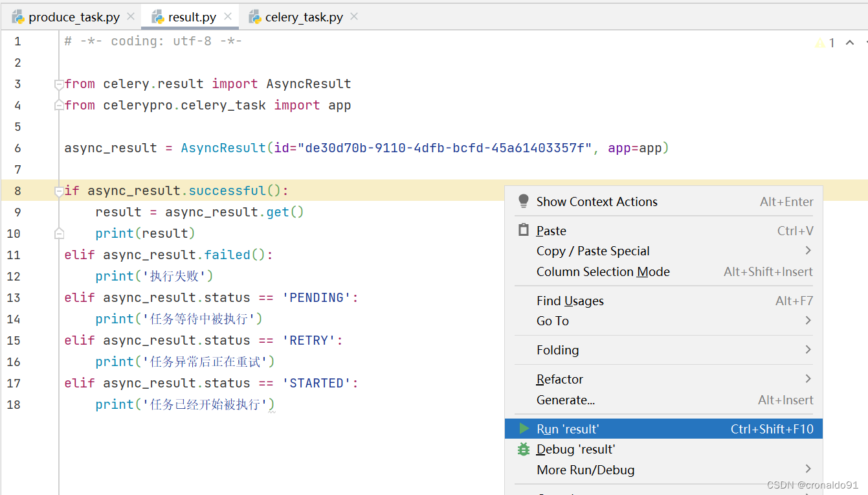868x495 pixels.
Task: Open Copy / Paste Special submenu
Action: (663, 251)
